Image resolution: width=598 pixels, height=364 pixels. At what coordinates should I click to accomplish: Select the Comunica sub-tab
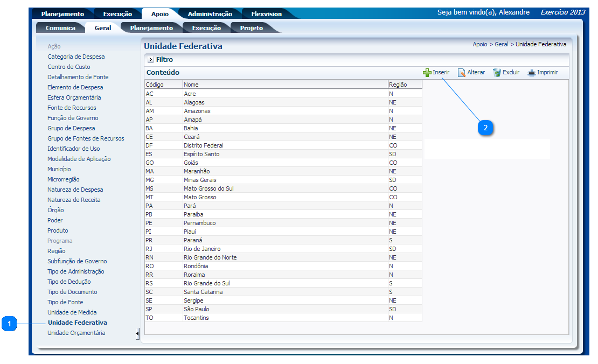60,28
